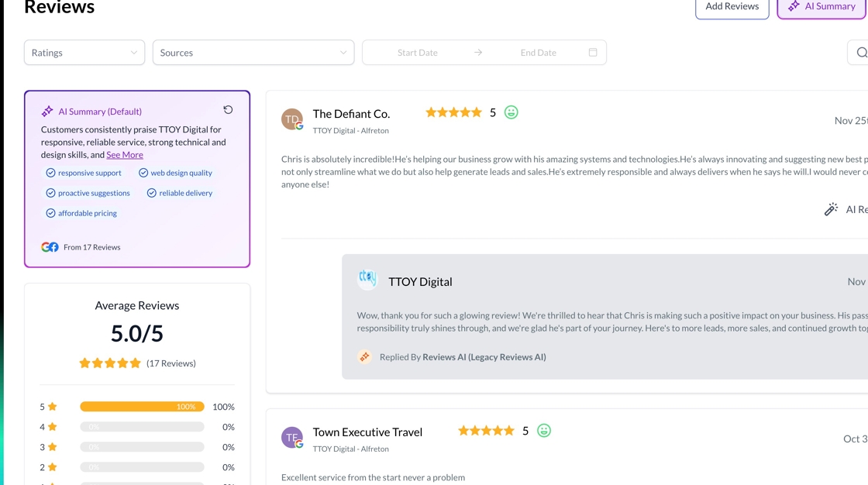Click the smiley icon for Town Executive Travel

click(x=544, y=431)
